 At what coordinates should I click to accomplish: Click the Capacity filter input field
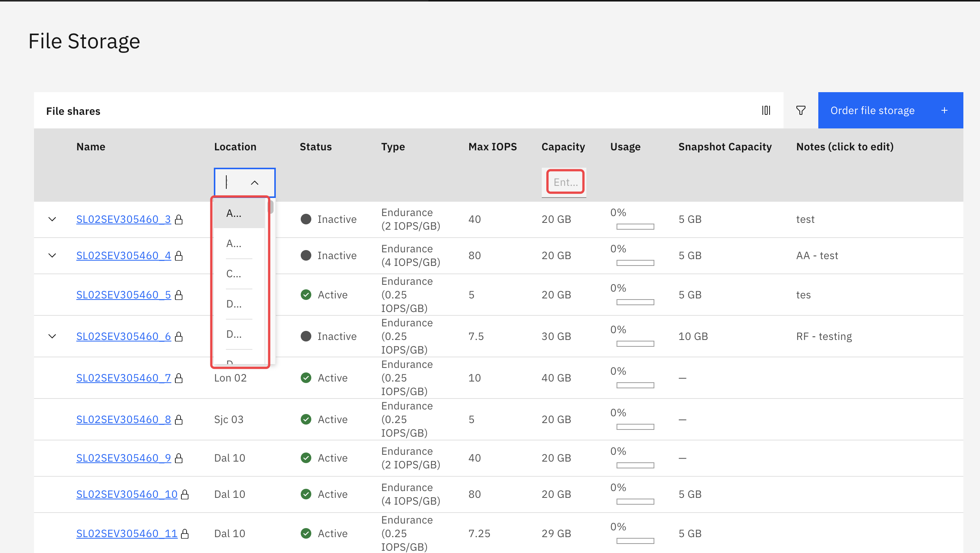click(x=564, y=182)
